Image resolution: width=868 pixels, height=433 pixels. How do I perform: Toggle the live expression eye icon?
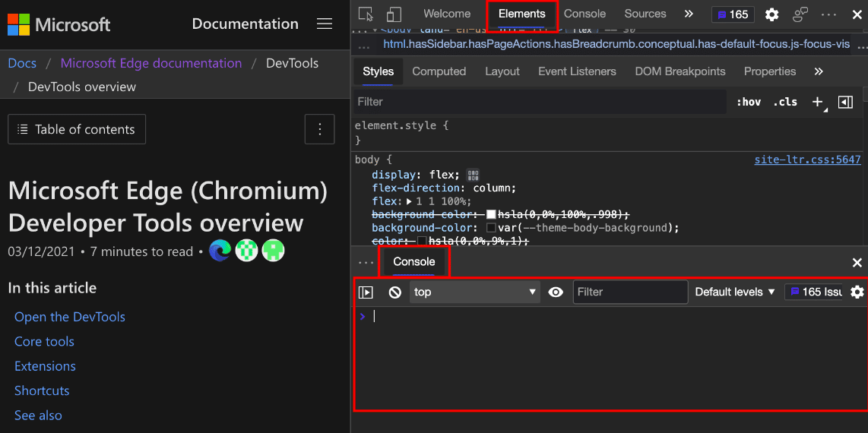pyautogui.click(x=556, y=292)
